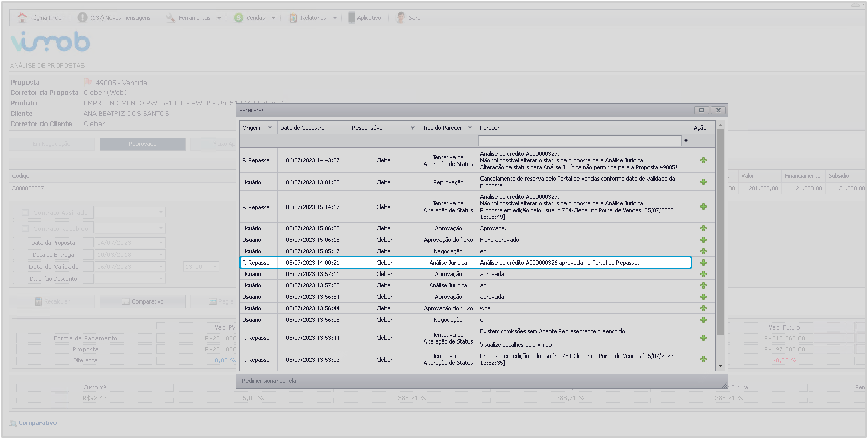Click the green plus on the 06/07/2023 14:43:57 row

click(703, 160)
